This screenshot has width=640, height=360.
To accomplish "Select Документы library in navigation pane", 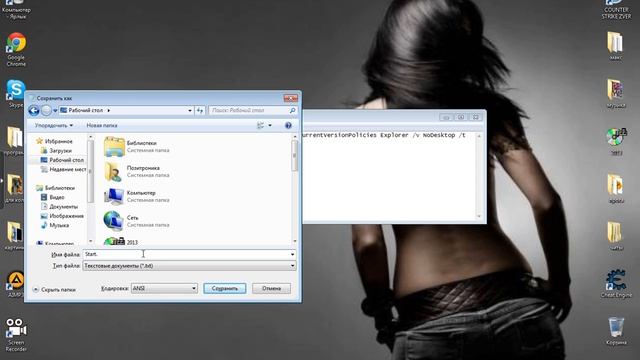I will click(59, 207).
